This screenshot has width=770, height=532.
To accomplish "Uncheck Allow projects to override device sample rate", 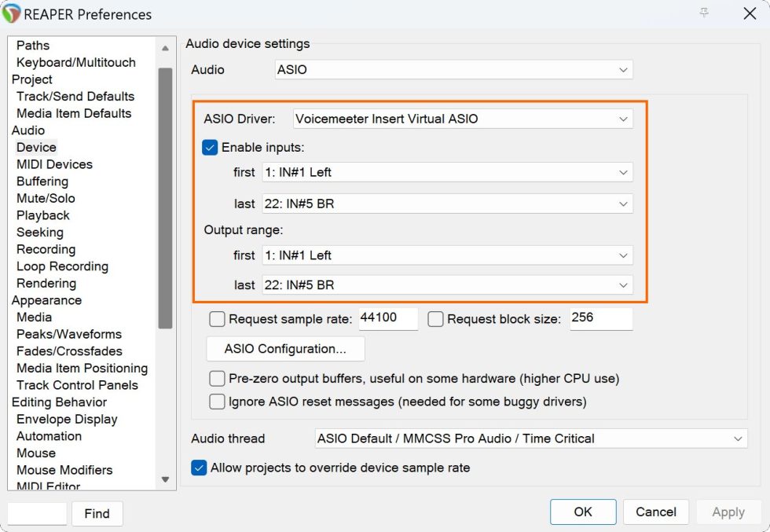I will point(198,468).
